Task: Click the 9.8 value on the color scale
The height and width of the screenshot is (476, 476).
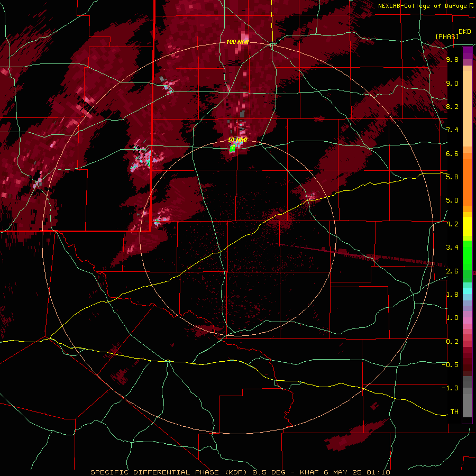Action: coord(452,60)
